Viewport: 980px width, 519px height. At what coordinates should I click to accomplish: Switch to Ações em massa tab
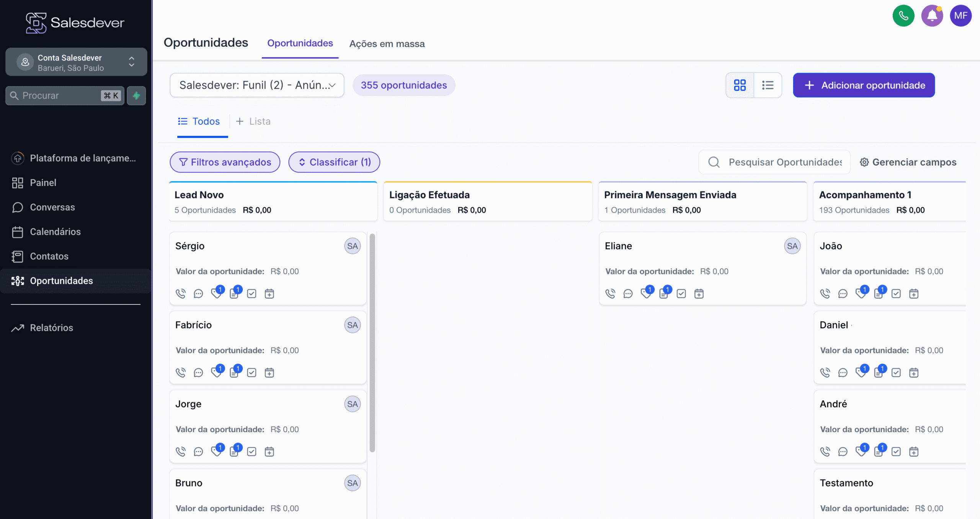click(x=387, y=44)
